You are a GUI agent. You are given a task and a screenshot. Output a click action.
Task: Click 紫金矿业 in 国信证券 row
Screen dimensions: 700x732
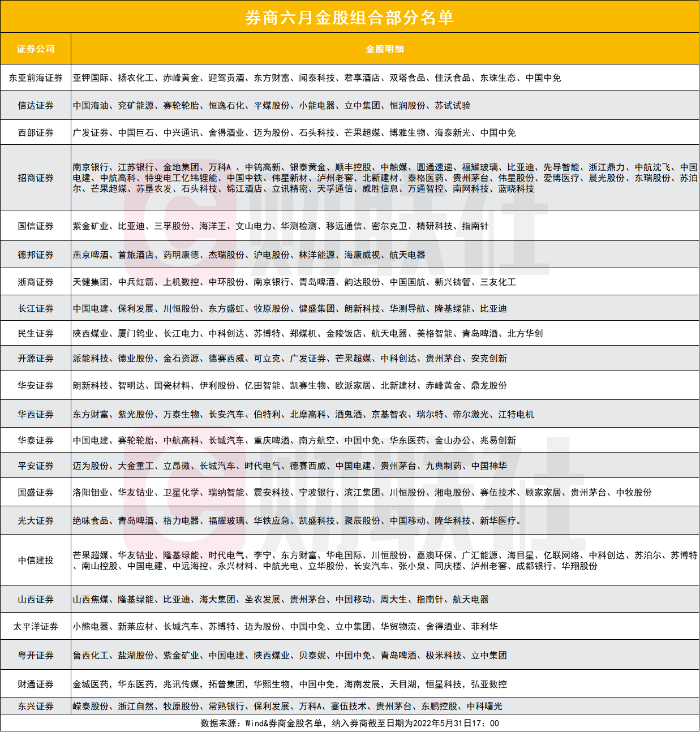(x=91, y=226)
